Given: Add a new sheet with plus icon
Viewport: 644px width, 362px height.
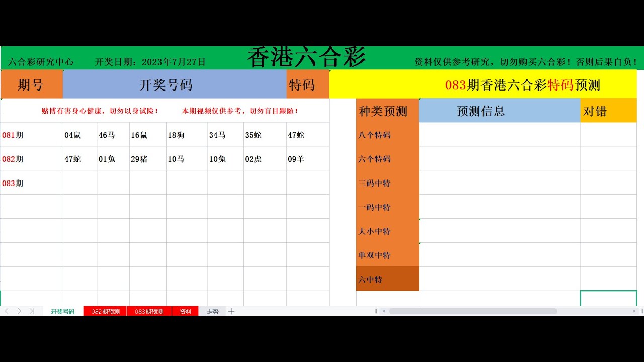Looking at the screenshot, I should 231,311.
